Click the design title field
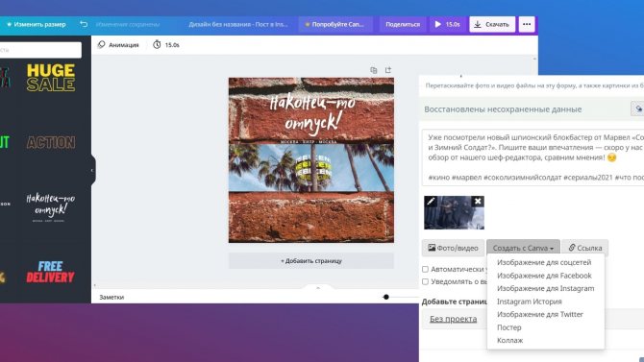 (x=238, y=24)
